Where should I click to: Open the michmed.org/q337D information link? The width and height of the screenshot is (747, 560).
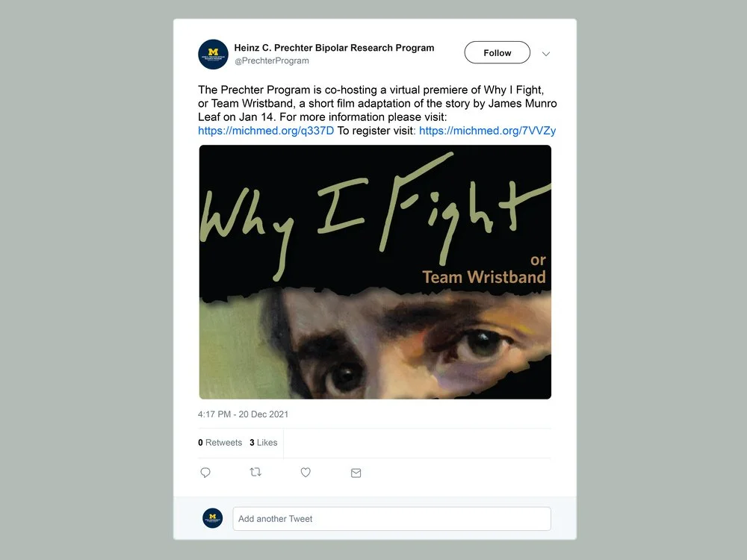pyautogui.click(x=266, y=131)
